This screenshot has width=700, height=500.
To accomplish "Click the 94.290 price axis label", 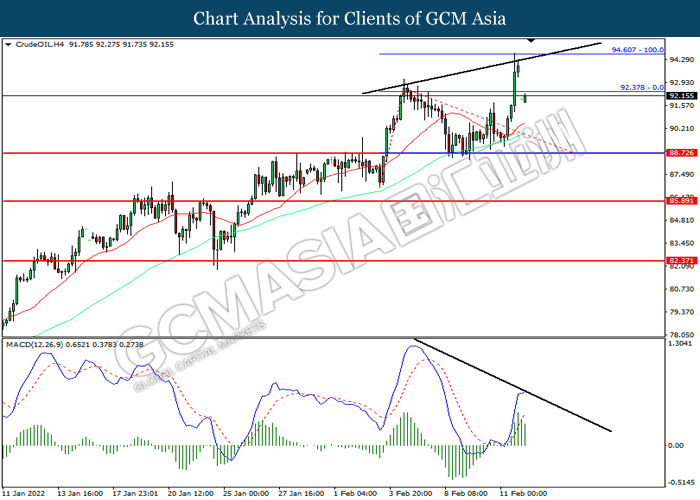I will pos(681,59).
